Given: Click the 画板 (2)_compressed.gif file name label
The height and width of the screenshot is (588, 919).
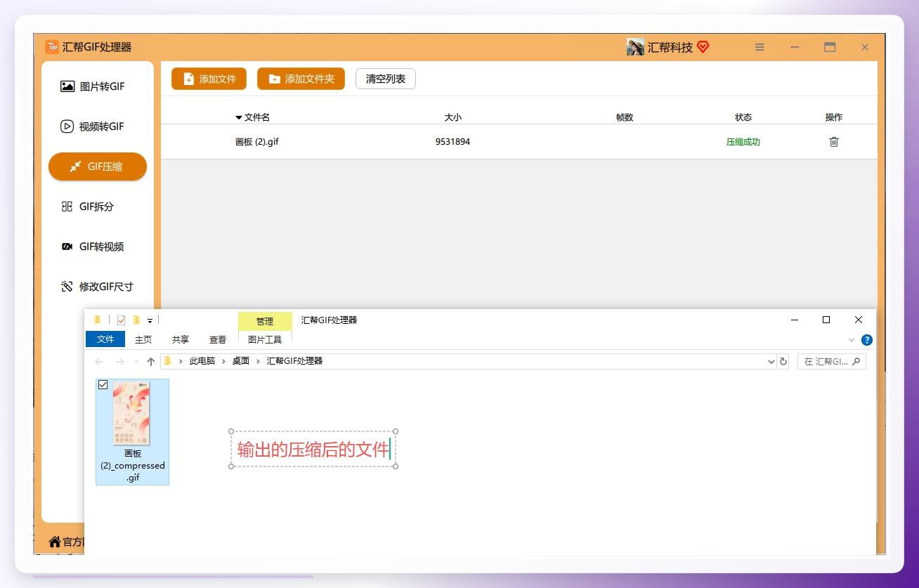Looking at the screenshot, I should click(133, 466).
